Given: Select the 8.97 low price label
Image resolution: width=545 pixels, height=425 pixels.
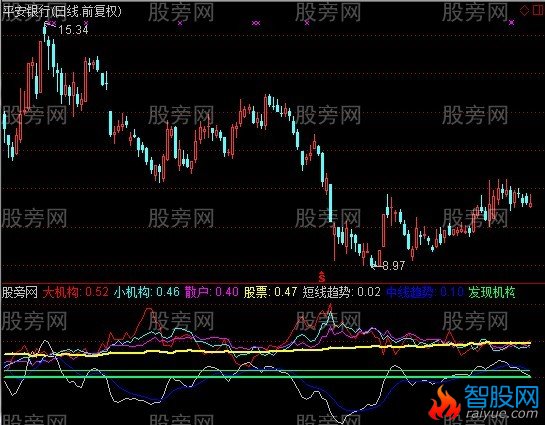Looking at the screenshot, I should click(x=393, y=266).
